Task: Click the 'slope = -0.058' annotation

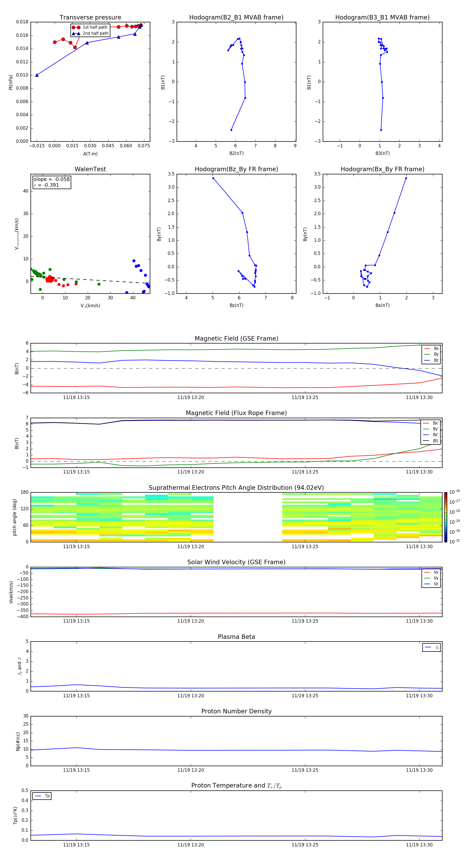Action: pos(52,179)
